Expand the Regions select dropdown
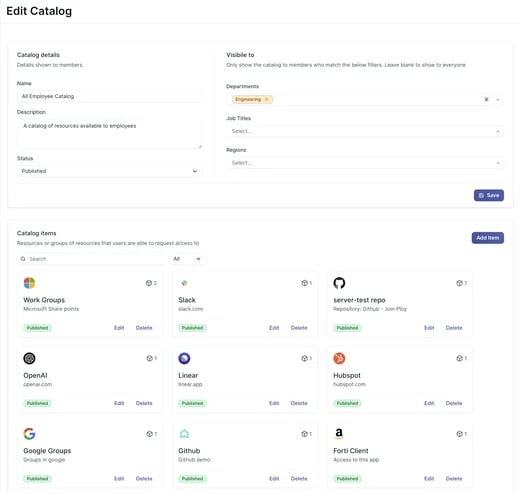 pyautogui.click(x=365, y=163)
